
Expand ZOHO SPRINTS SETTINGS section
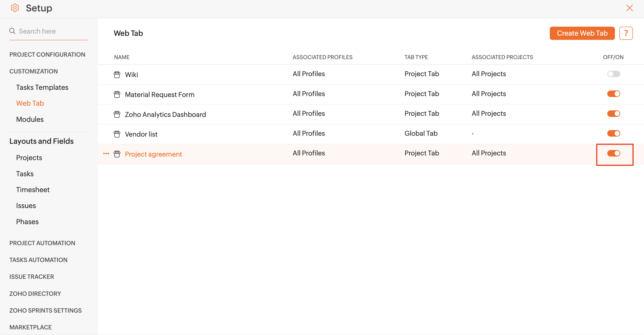pos(45,310)
